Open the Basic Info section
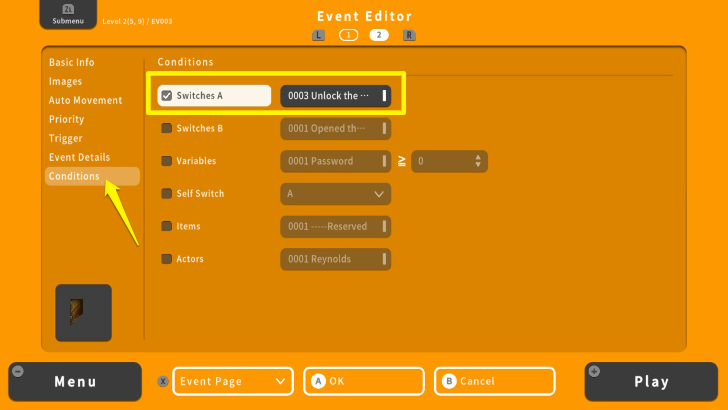This screenshot has height=410, width=728. 72,62
